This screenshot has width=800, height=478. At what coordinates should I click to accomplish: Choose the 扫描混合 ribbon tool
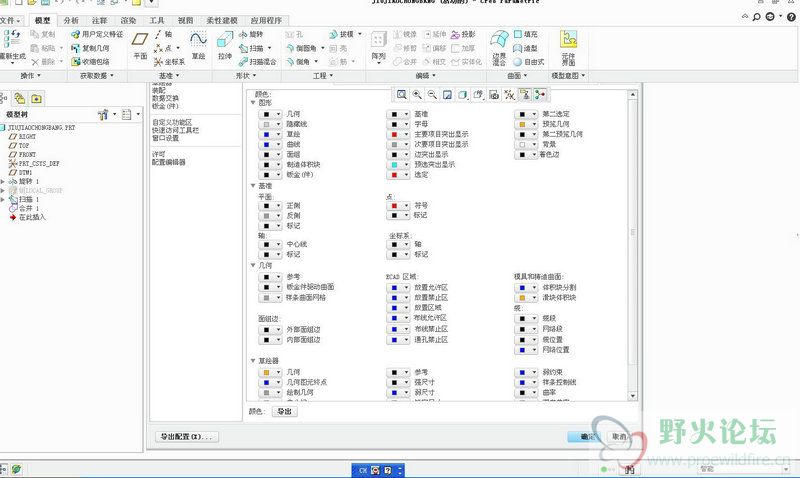pyautogui.click(x=258, y=62)
